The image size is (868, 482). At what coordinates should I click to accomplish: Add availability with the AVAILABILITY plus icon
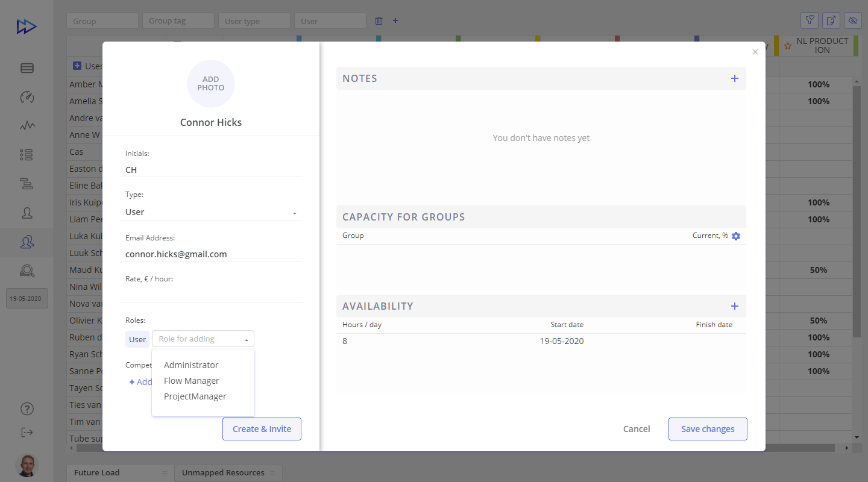734,306
